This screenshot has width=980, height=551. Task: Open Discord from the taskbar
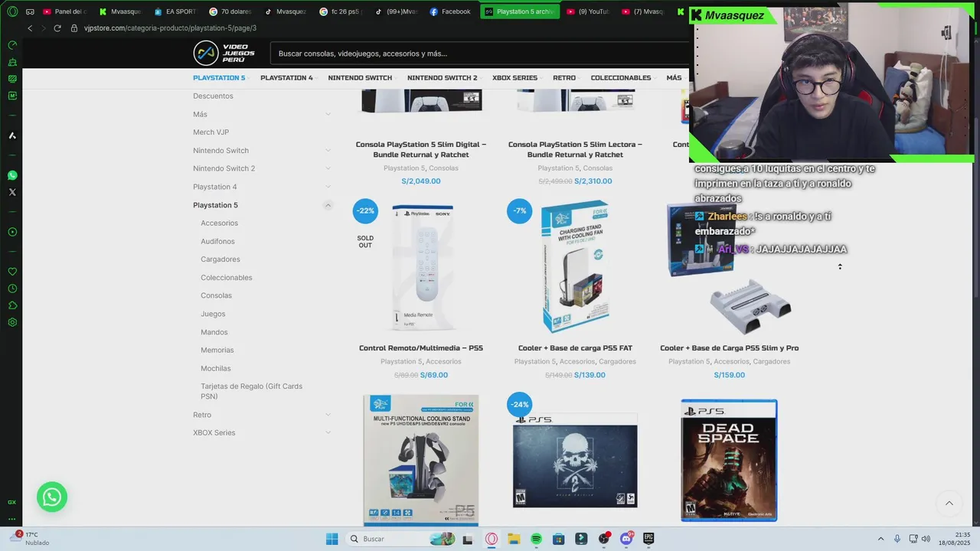tap(626, 539)
